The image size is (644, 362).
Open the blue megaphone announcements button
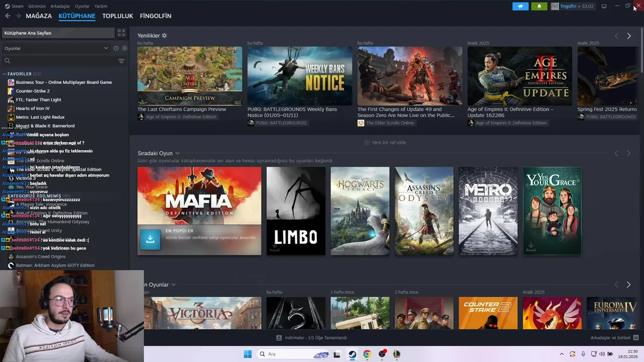click(520, 6)
